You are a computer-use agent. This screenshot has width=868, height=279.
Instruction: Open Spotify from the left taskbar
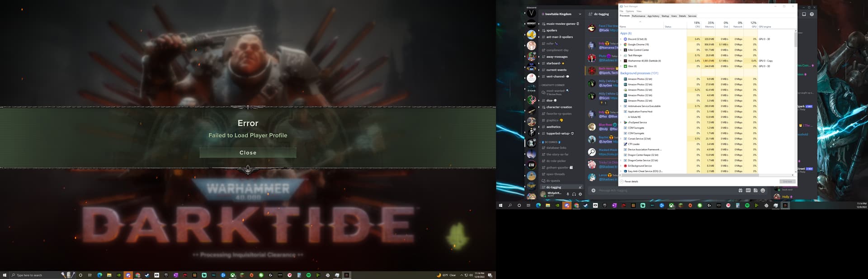(309, 275)
